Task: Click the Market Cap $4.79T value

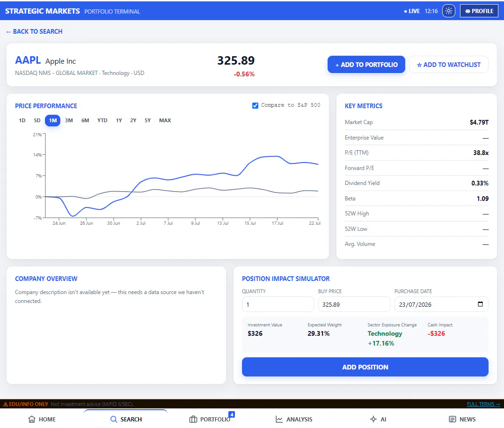Action: [x=479, y=122]
